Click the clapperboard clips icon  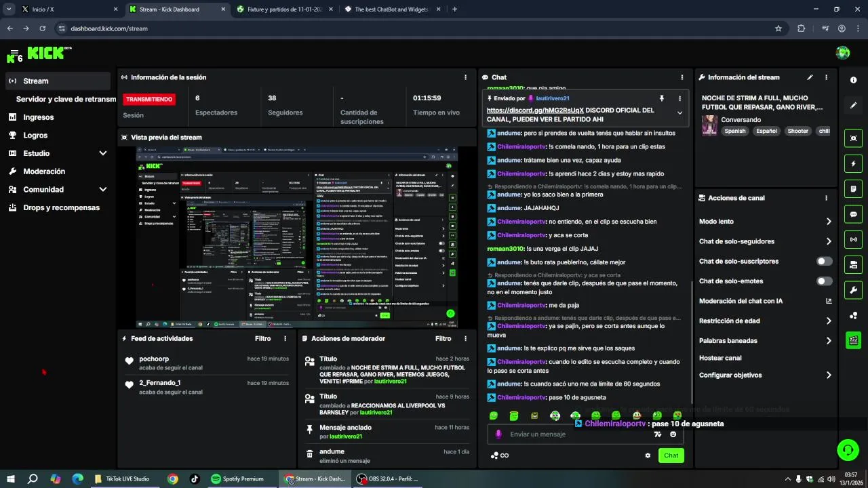click(853, 340)
